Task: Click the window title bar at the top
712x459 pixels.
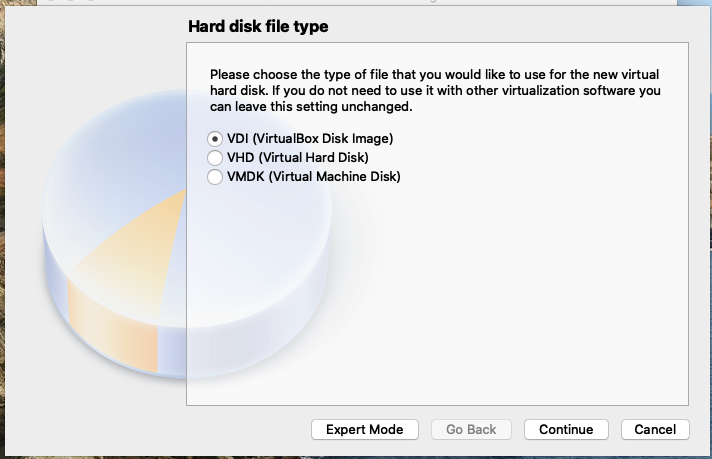Action: click(x=356, y=2)
